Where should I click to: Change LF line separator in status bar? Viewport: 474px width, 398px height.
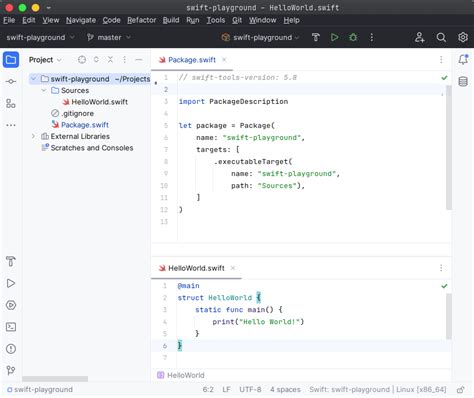(x=226, y=389)
